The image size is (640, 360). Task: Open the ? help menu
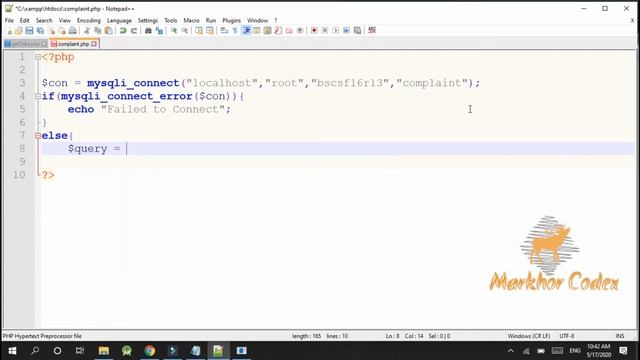[276, 20]
